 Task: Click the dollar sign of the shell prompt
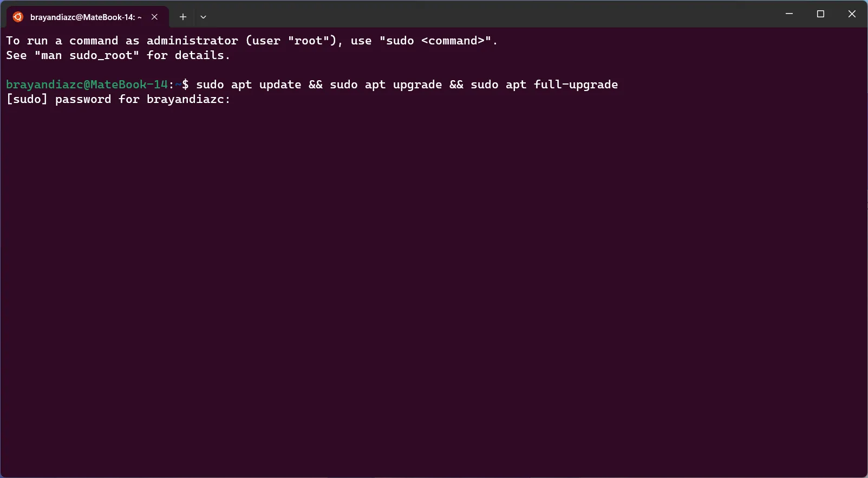(x=185, y=85)
